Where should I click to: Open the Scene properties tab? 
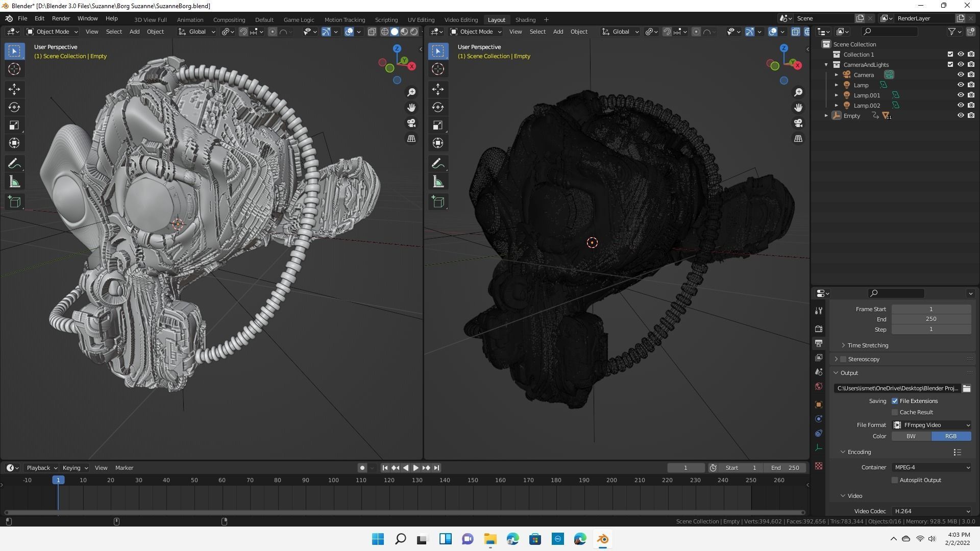point(819,372)
